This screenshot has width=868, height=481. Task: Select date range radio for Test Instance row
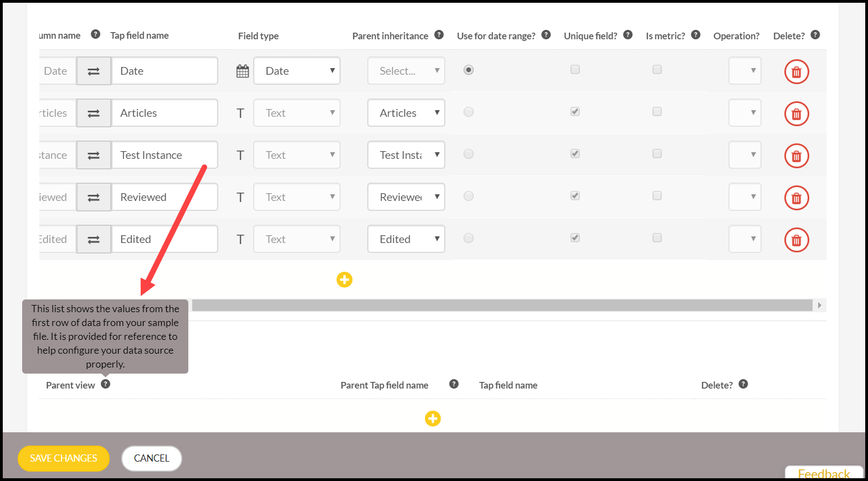point(469,154)
